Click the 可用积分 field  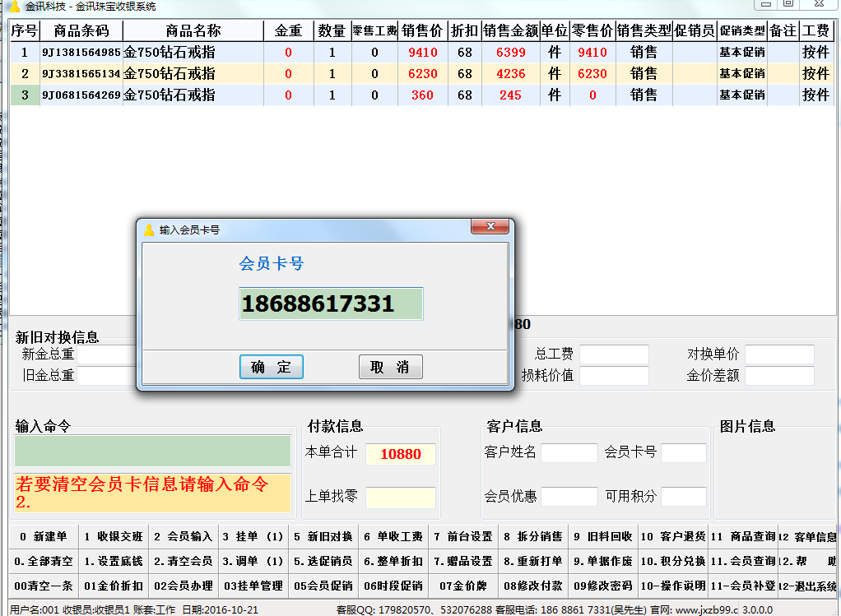[684, 497]
